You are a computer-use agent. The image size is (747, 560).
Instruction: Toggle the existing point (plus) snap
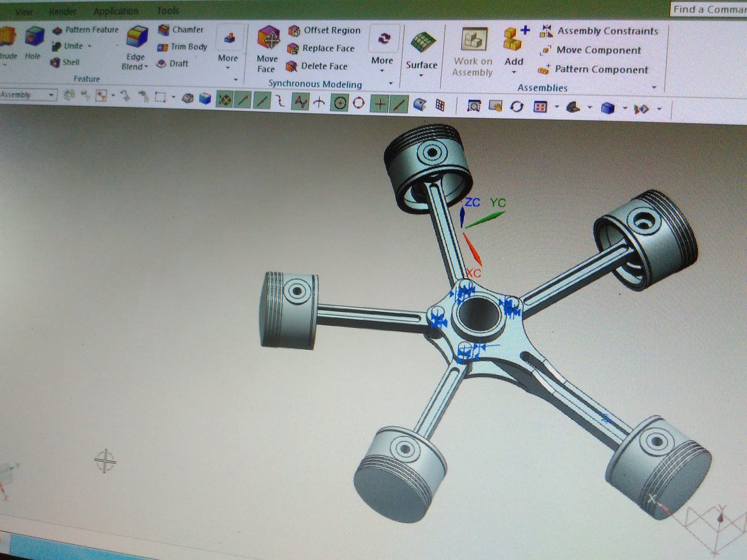coord(380,103)
